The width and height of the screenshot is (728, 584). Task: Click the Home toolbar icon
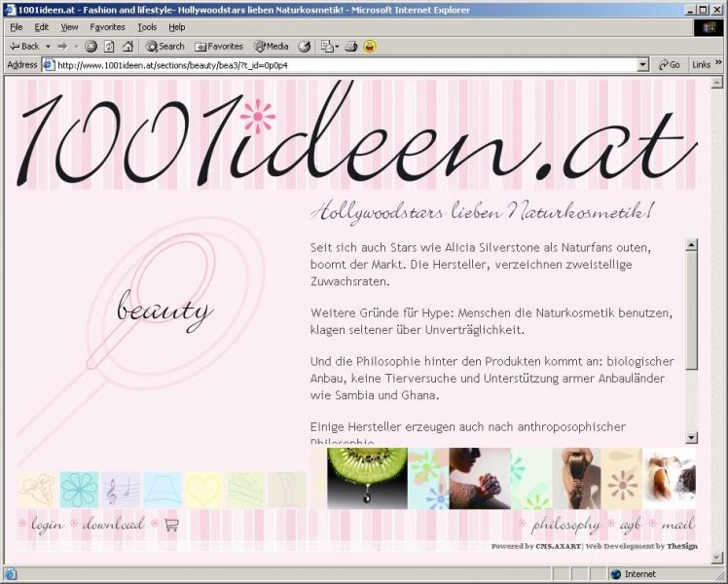pos(127,46)
